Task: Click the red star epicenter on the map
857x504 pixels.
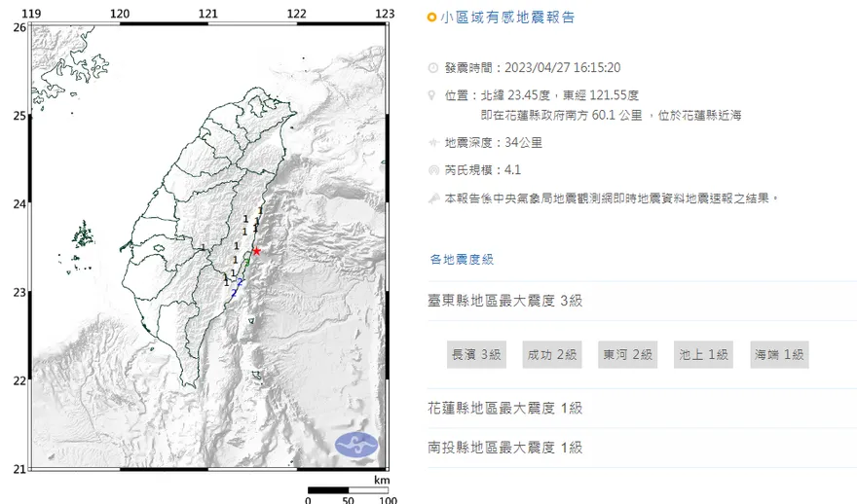Action: pyautogui.click(x=256, y=251)
